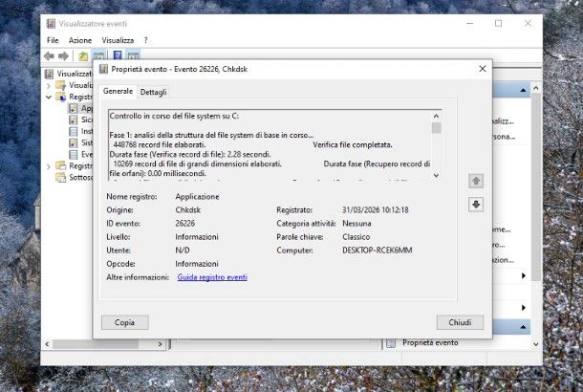The height and width of the screenshot is (392, 583).
Task: Click the Visualizzazioni personalizzate folder icon
Action: point(60,85)
